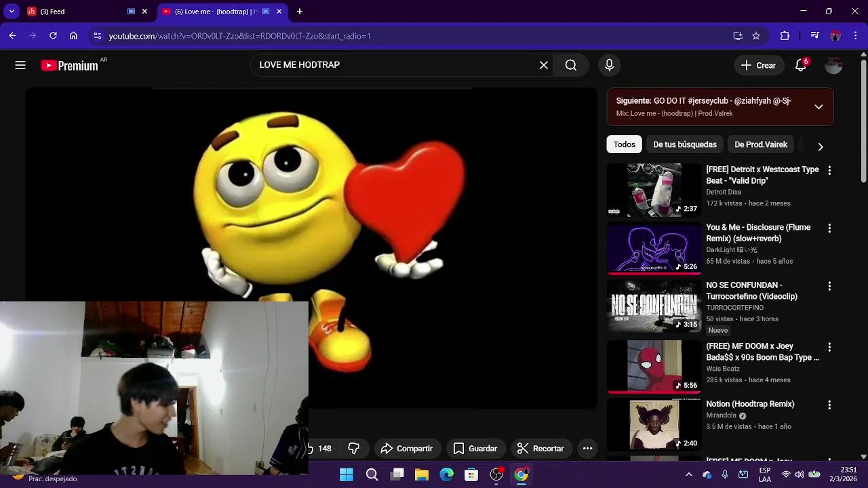
Task: Click the Detroit Disa channel name
Action: click(724, 192)
